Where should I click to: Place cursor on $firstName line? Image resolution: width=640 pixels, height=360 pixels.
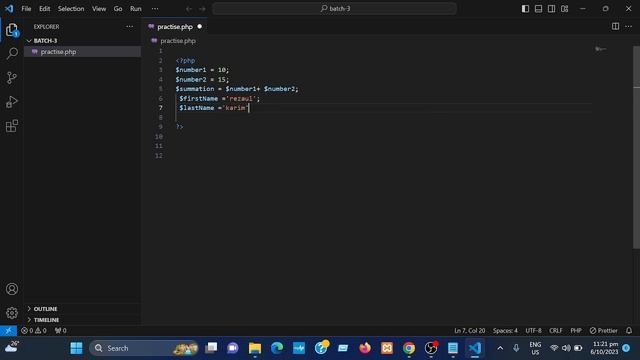[x=219, y=98]
